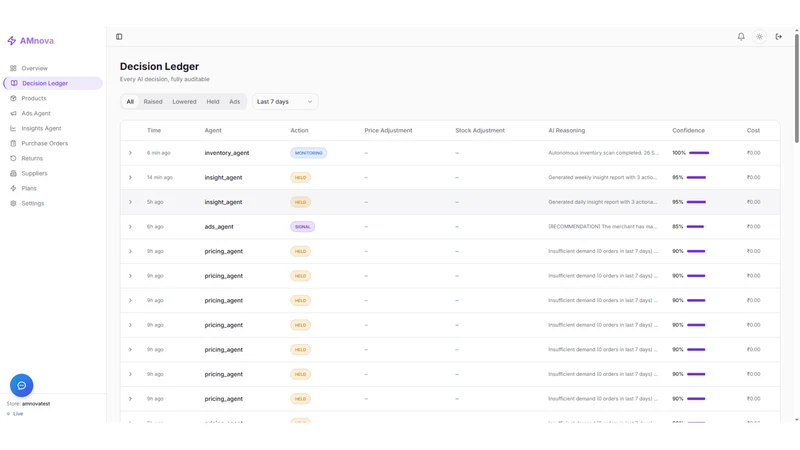
Task: Select the Ads filter tab
Action: point(235,102)
